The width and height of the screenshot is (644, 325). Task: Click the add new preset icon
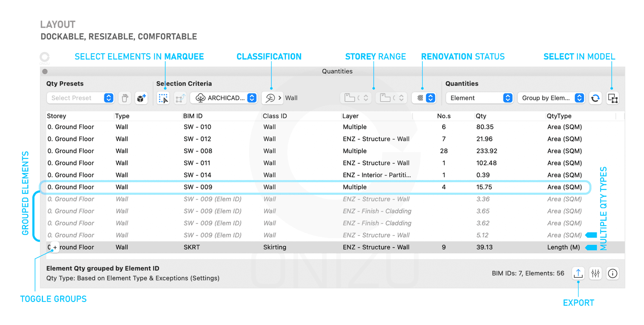[x=141, y=98]
